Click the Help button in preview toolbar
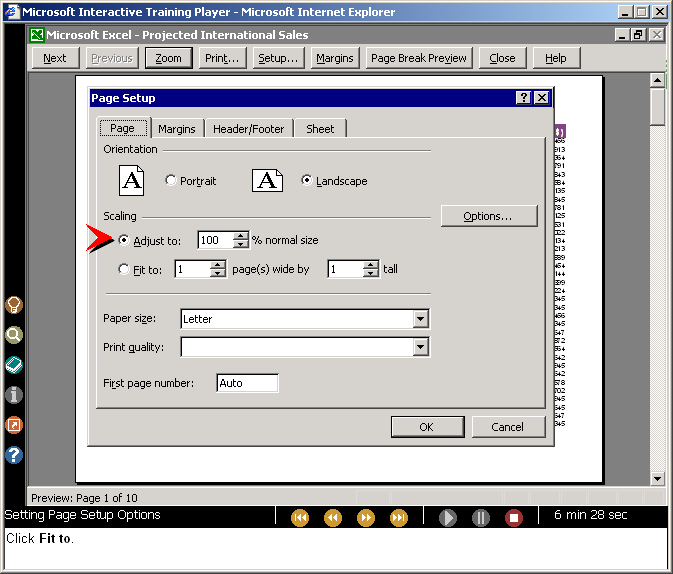This screenshot has height=574, width=673. tap(556, 58)
